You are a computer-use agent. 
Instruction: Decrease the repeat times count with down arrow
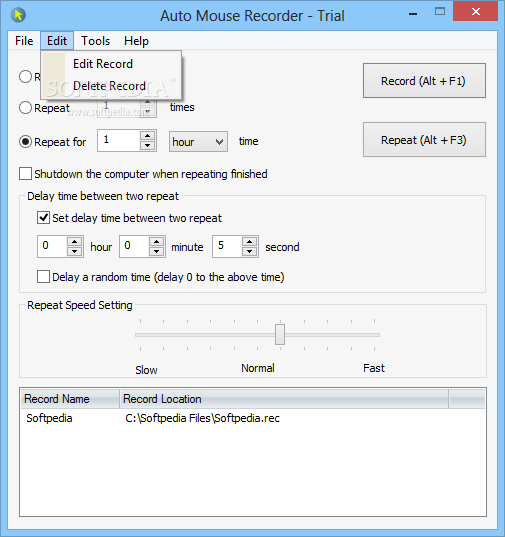click(148, 112)
